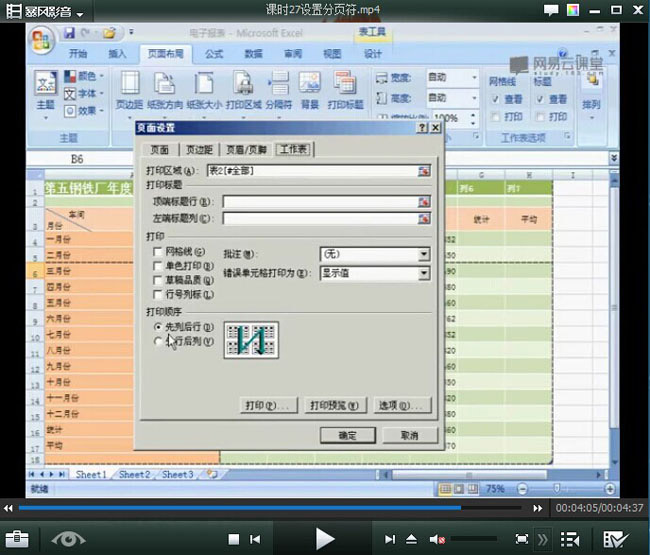Switch to Page Layout view in status bar
The image size is (650, 555).
[x=458, y=489]
